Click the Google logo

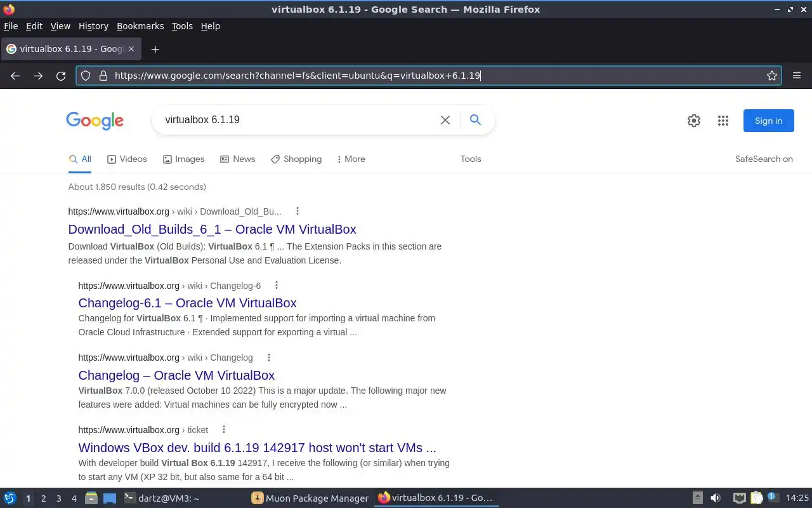click(95, 121)
